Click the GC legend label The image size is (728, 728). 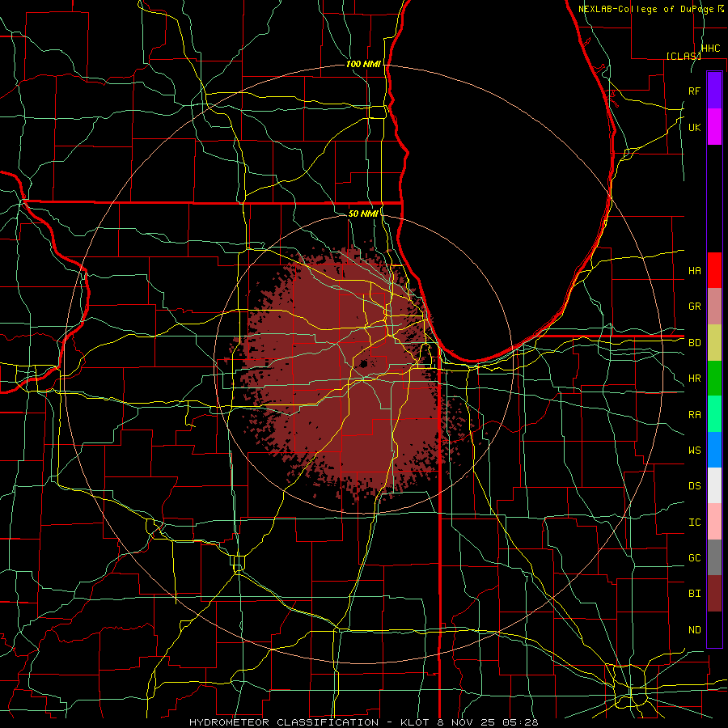695,558
